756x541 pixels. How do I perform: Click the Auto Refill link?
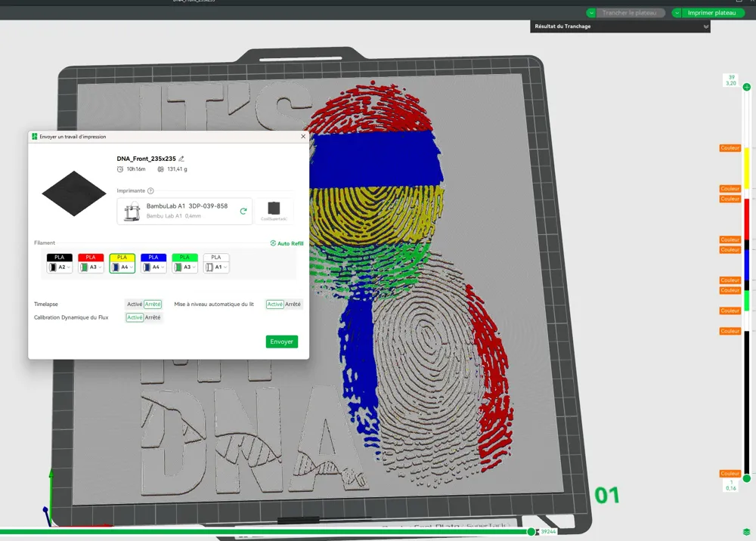287,243
